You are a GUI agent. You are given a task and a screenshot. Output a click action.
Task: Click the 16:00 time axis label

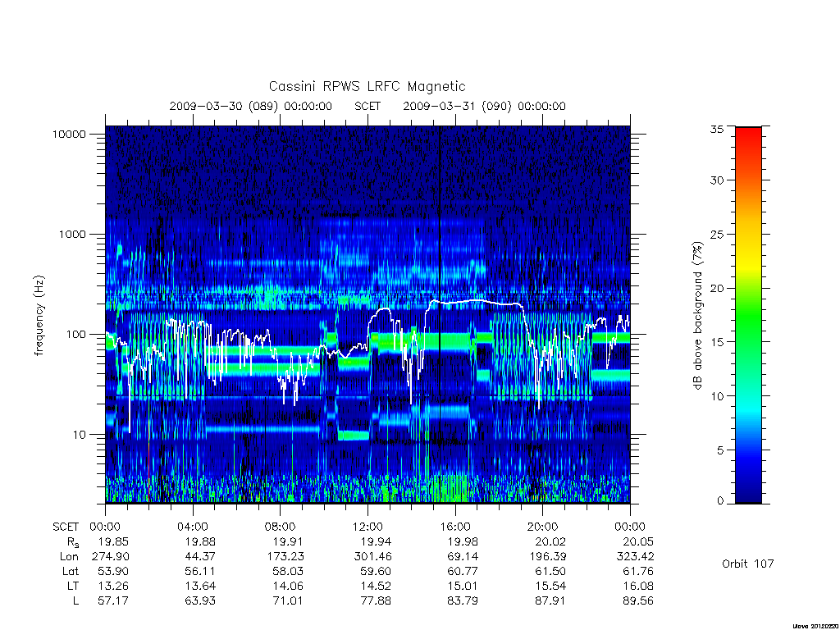(454, 527)
